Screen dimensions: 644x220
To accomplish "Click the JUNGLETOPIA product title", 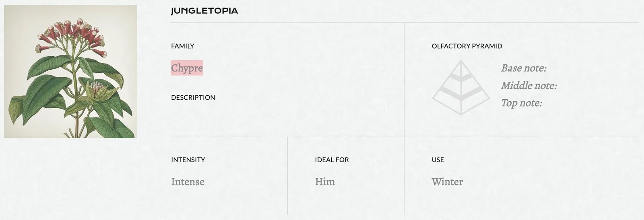I will tap(204, 11).
